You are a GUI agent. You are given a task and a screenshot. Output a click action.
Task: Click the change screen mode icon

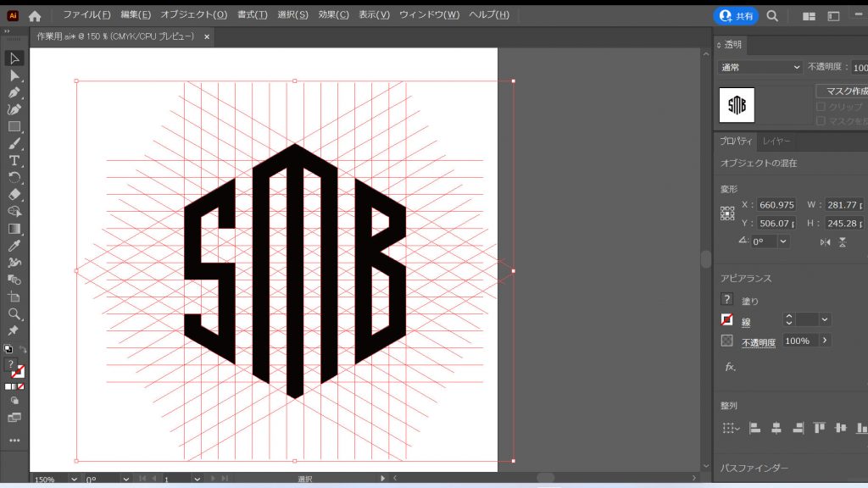(x=14, y=417)
